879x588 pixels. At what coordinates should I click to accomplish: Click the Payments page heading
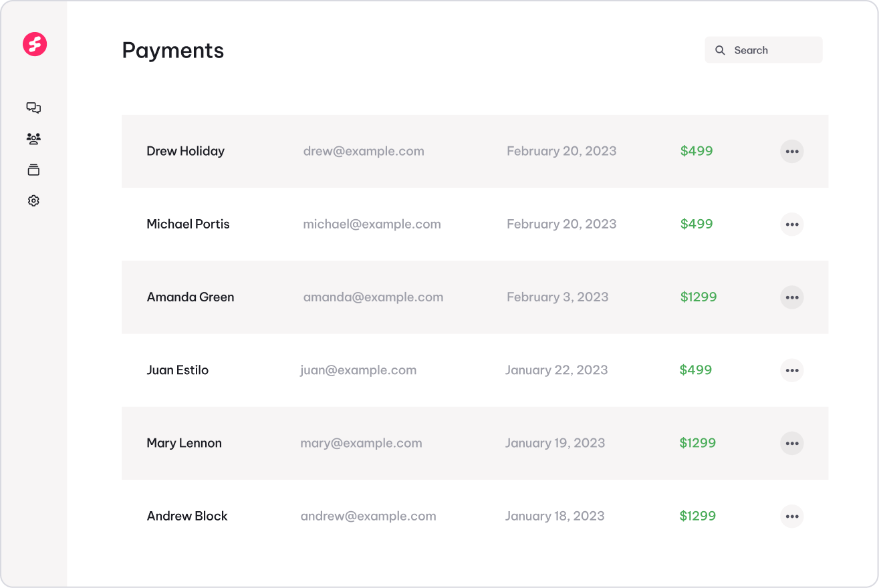173,51
